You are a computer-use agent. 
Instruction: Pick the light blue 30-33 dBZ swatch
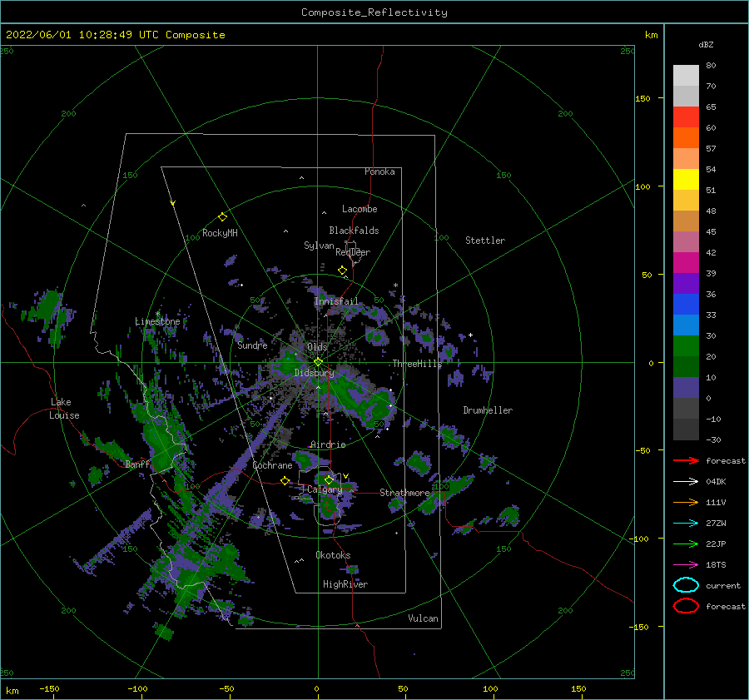[x=686, y=325]
